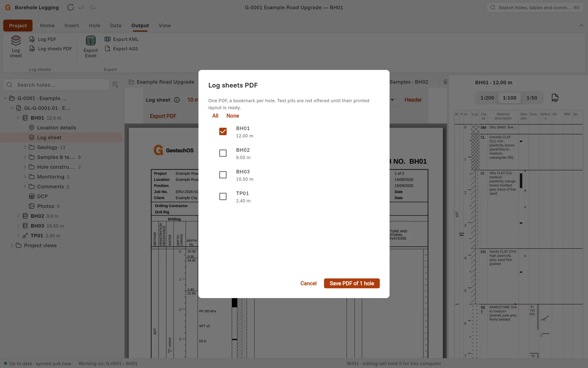Check the BH02 checkbox

(x=223, y=153)
